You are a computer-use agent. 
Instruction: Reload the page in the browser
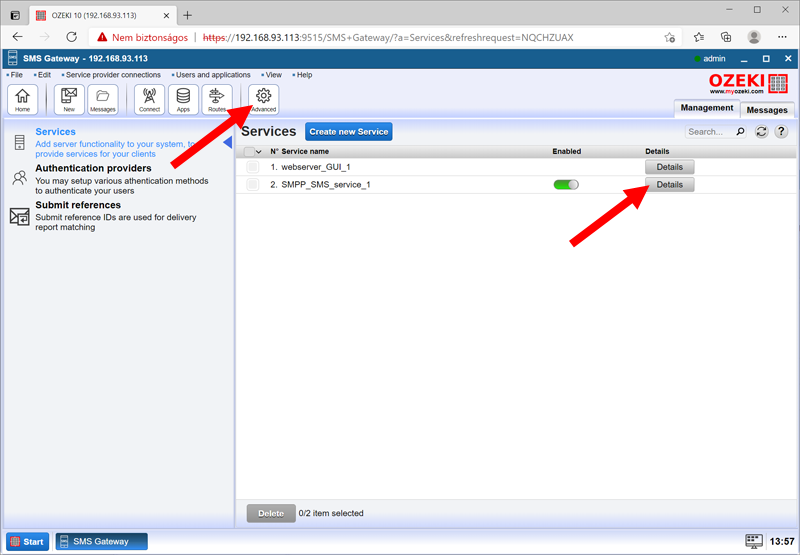(71, 37)
